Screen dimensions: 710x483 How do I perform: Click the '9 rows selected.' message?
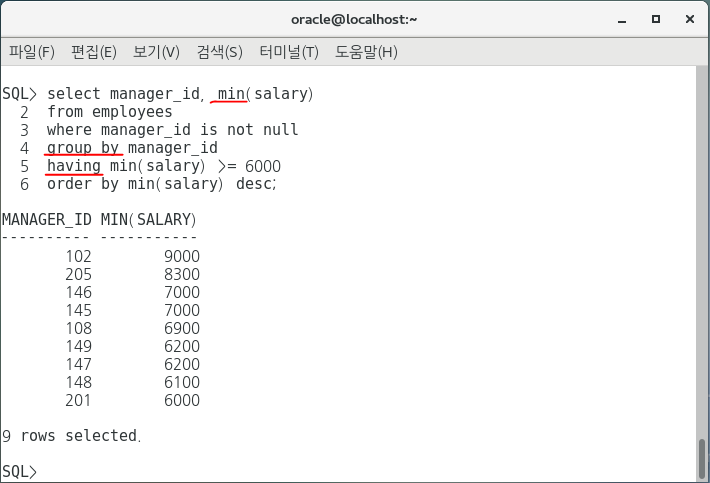click(x=71, y=436)
